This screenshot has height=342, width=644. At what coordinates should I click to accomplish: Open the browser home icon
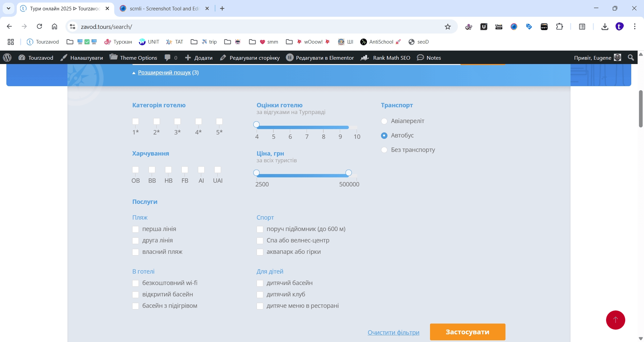tap(55, 26)
